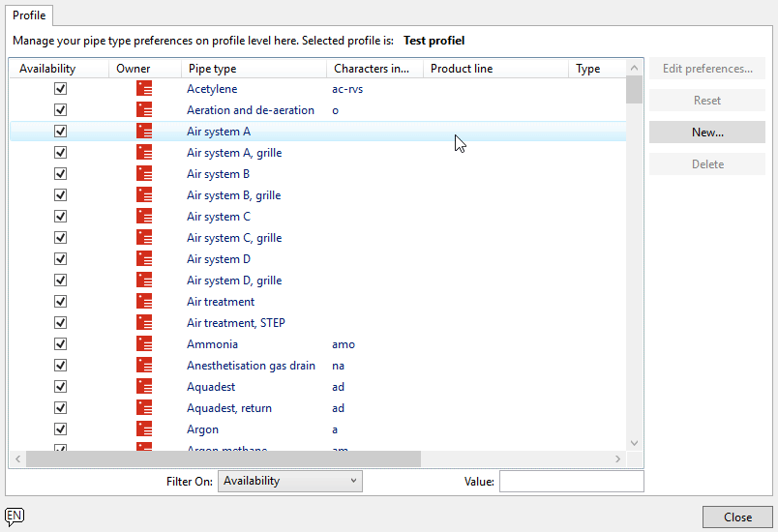Select the Aquadest pipe type name
The height and width of the screenshot is (532, 778).
point(211,387)
